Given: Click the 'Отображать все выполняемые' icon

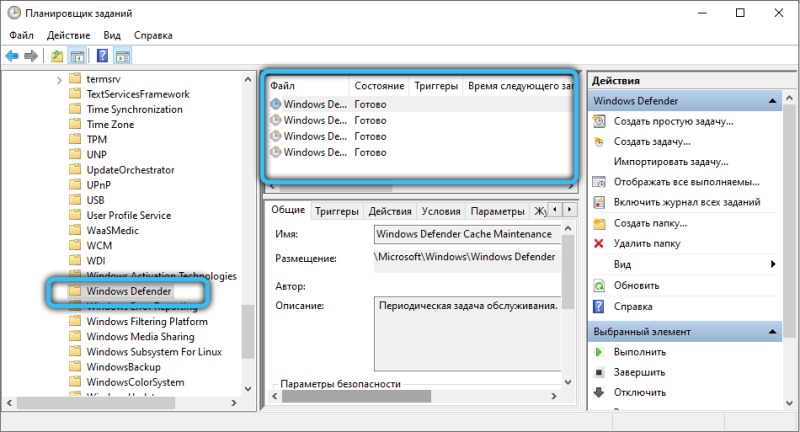Looking at the screenshot, I should [599, 182].
